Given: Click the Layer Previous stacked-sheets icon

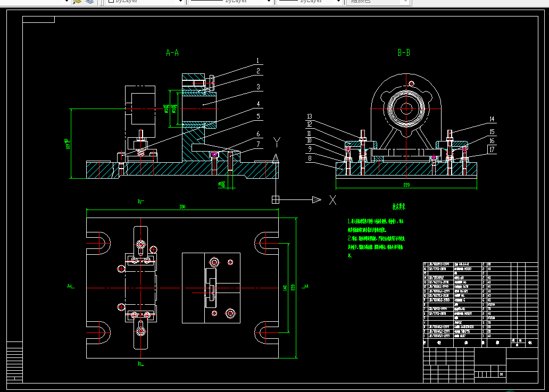Looking at the screenshot, I should pyautogui.click(x=90, y=2).
